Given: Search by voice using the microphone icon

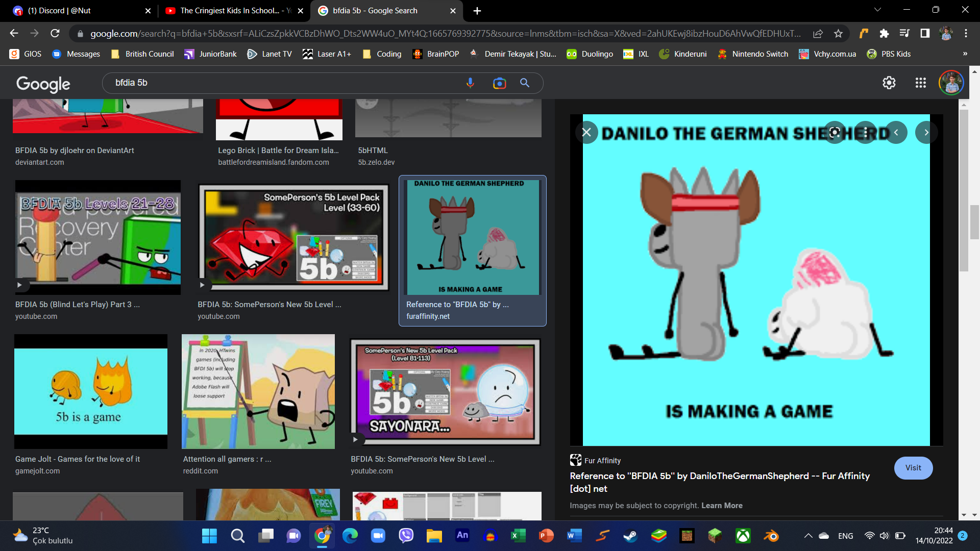Looking at the screenshot, I should click(470, 83).
